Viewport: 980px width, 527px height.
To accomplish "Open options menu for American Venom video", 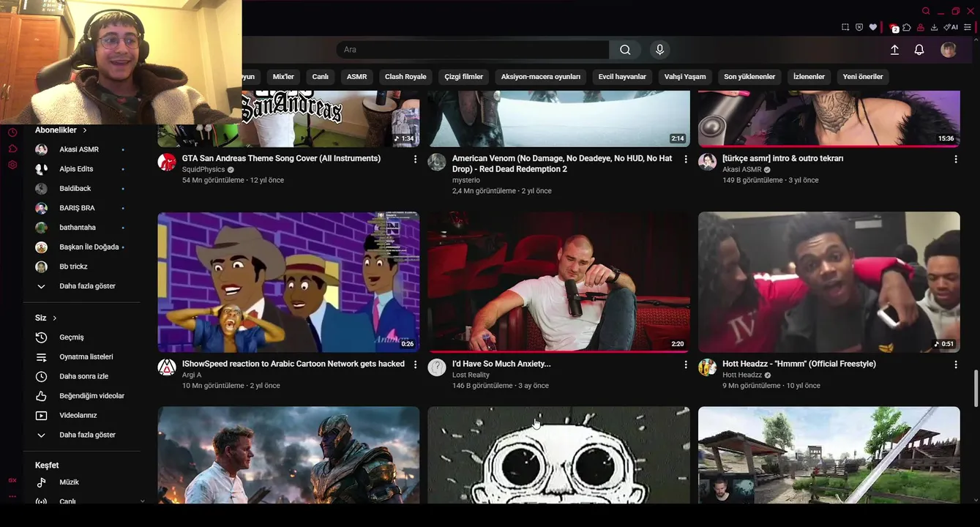I will [x=686, y=159].
